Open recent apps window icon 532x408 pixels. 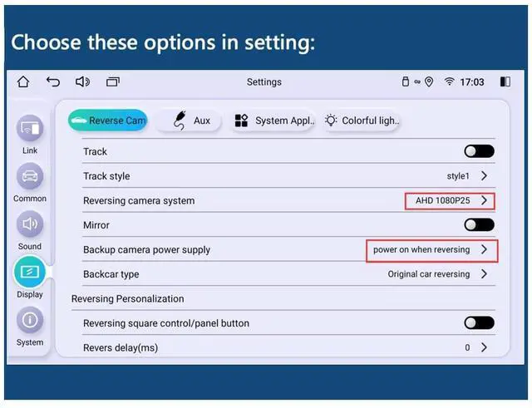(x=113, y=82)
